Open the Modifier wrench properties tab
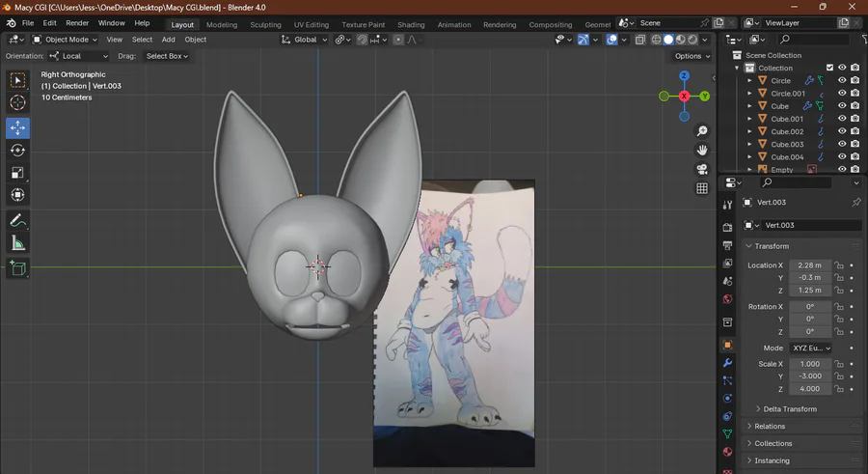Screen dimensions: 868x474 pyautogui.click(x=727, y=363)
